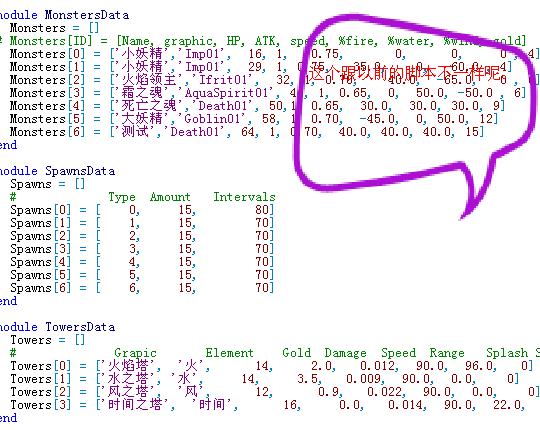
Task: Click the 'end' after SpawnsData module
Action: pos(8,301)
